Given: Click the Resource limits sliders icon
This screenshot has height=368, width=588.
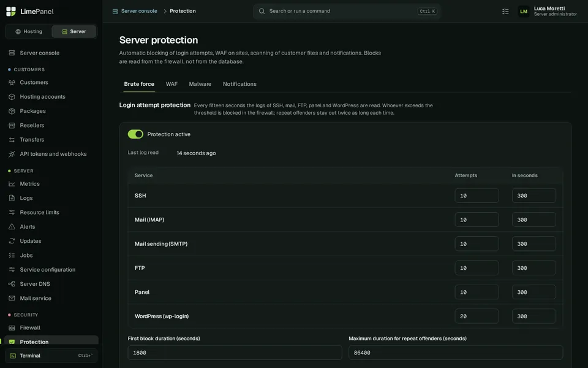Looking at the screenshot, I should (12, 212).
